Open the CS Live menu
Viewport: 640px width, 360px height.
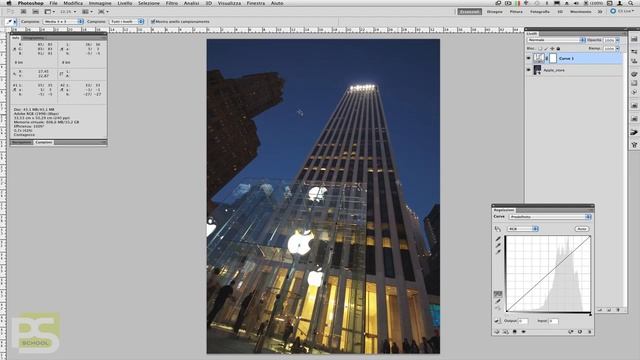[622, 11]
